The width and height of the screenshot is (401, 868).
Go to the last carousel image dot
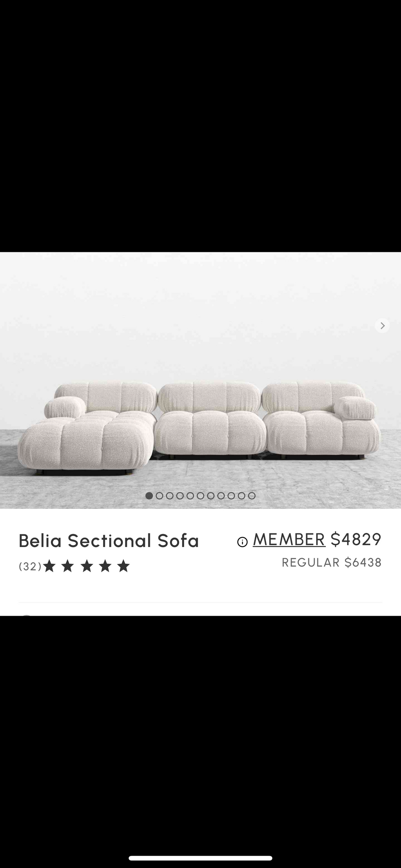pos(252,496)
